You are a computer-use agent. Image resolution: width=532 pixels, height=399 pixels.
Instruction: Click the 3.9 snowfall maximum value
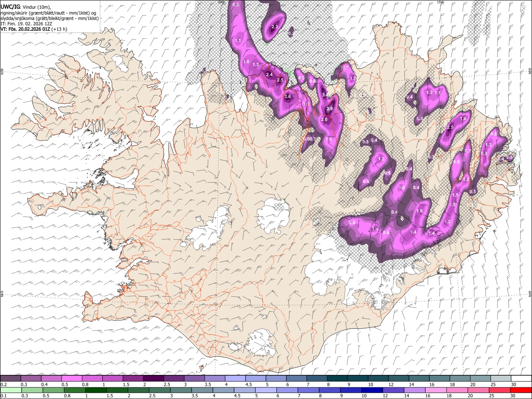point(330,109)
